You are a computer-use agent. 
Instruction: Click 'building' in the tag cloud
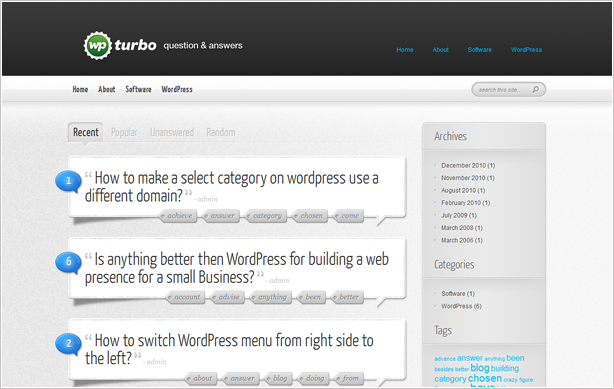click(x=505, y=369)
